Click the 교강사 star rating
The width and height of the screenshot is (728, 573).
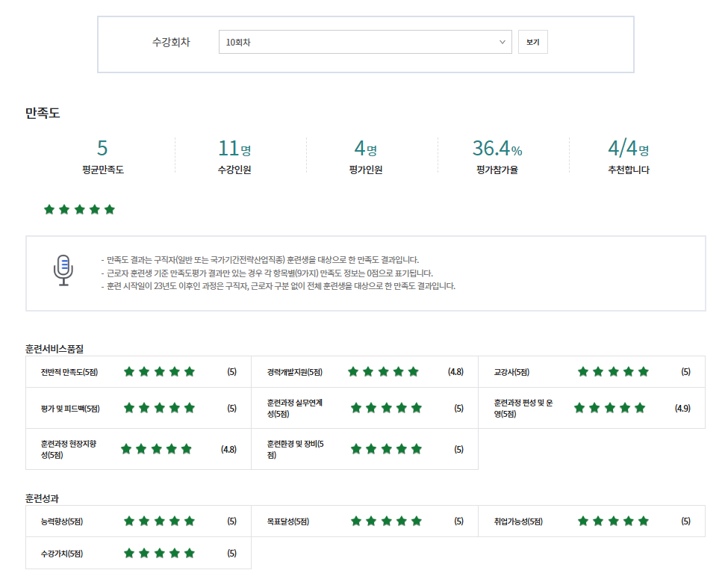613,371
